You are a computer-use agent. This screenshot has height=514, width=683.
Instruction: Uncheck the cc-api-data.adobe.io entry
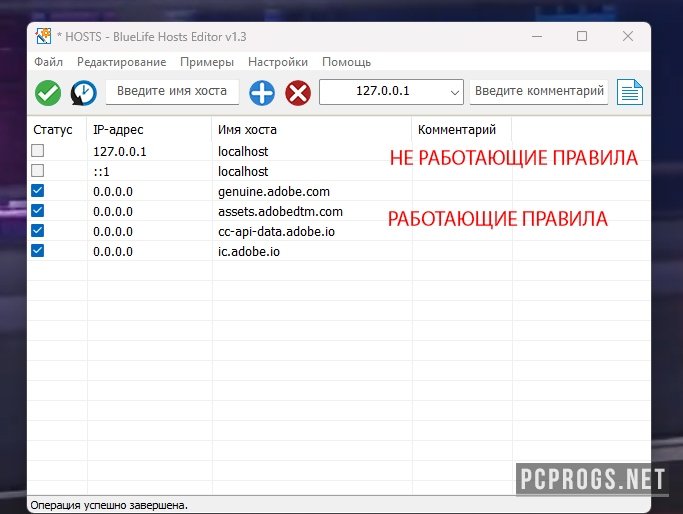(37, 231)
